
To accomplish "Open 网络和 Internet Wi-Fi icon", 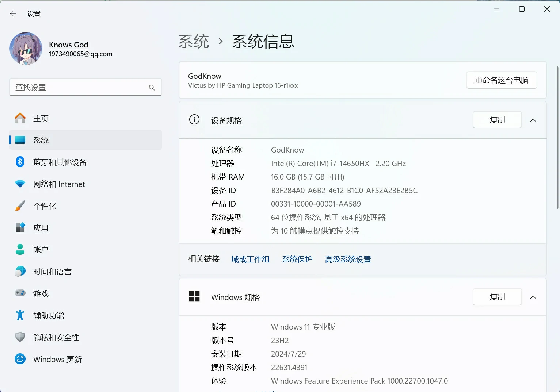I will click(x=20, y=184).
